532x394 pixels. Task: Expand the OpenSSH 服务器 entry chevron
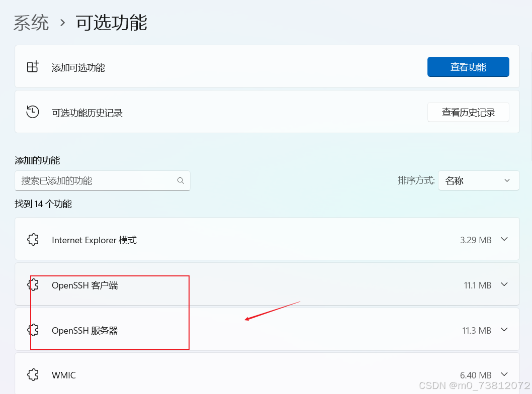504,330
